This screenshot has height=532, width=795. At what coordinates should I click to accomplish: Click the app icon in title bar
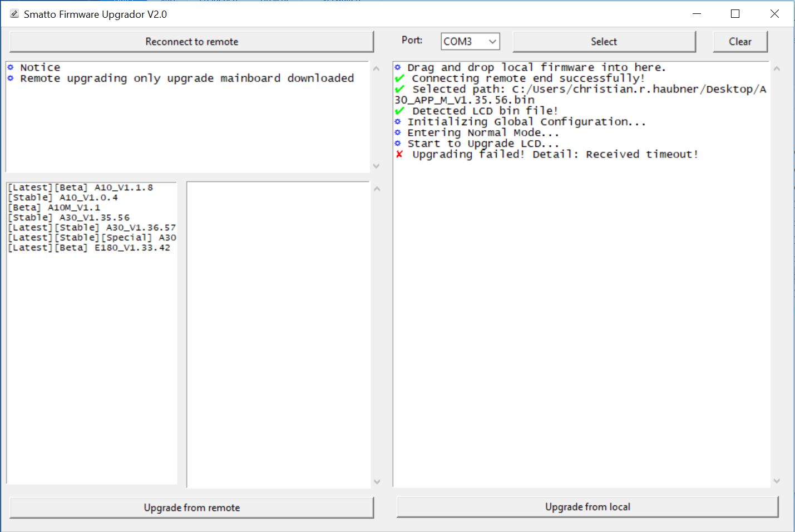click(14, 14)
